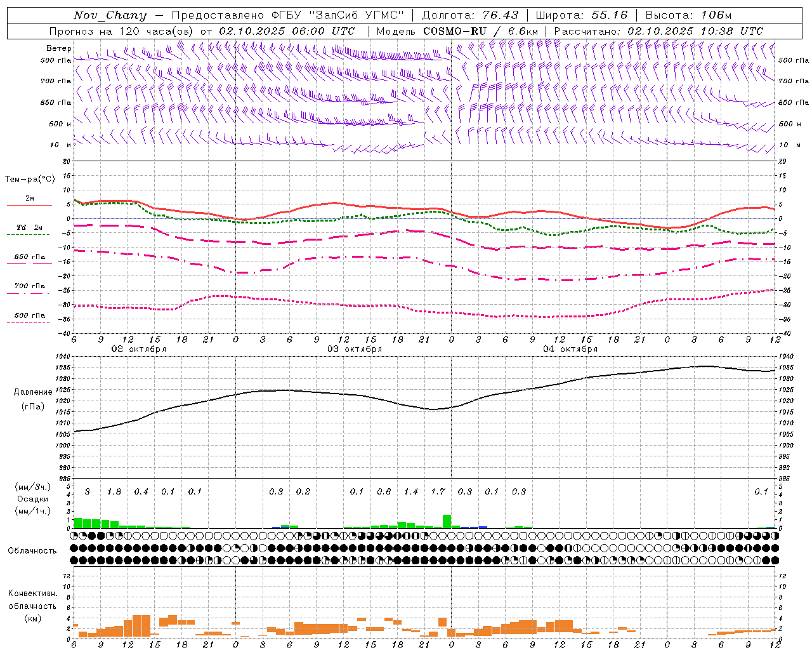Select the "Рассчитано: 02.10.2025 10:38 UTC" text

pos(658,31)
